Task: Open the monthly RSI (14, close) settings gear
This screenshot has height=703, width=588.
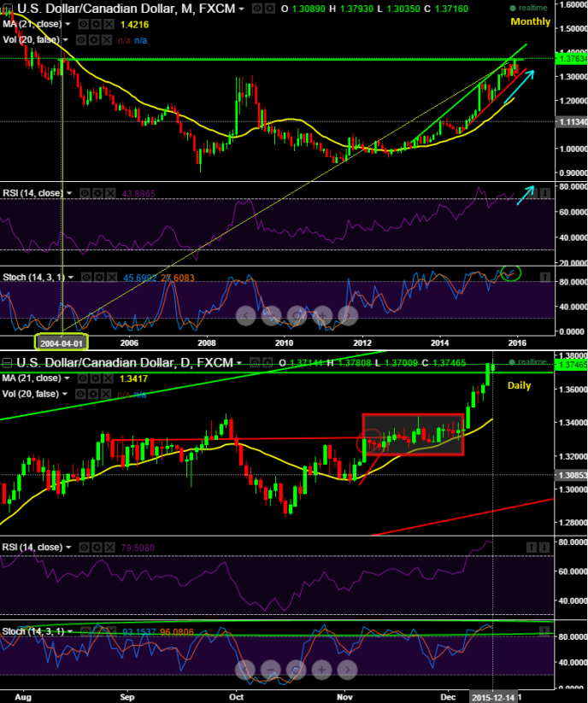Action: pyautogui.click(x=97, y=193)
